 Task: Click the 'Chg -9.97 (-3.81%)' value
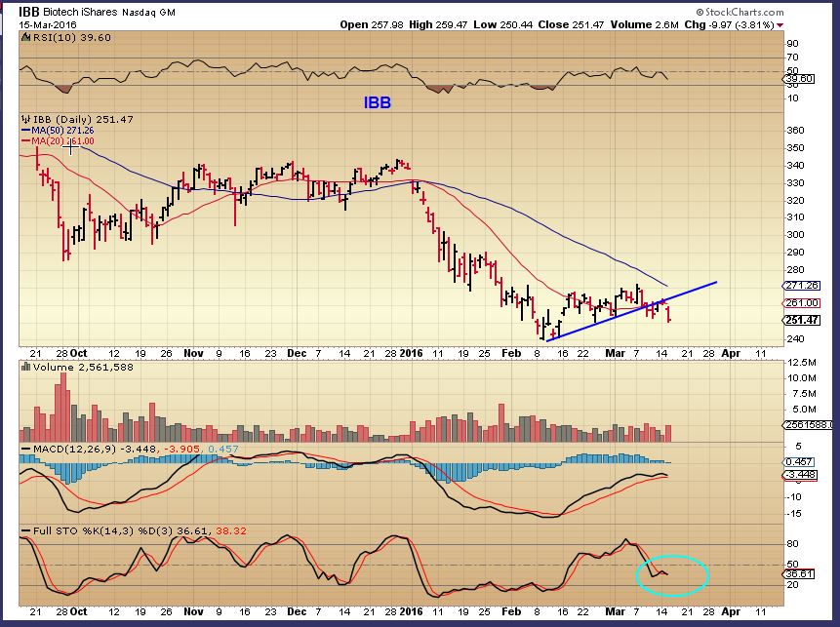[x=729, y=24]
